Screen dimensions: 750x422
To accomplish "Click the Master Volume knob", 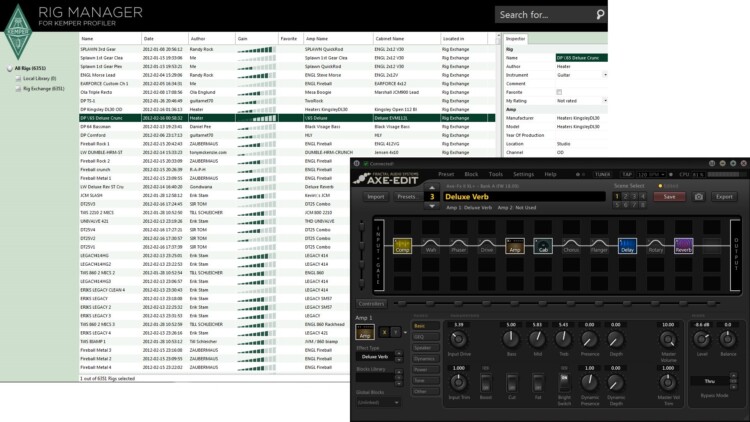I will coord(668,339).
